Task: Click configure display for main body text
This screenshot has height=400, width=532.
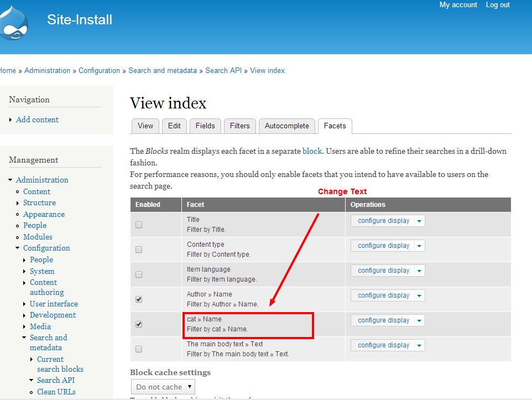Action: [x=383, y=345]
